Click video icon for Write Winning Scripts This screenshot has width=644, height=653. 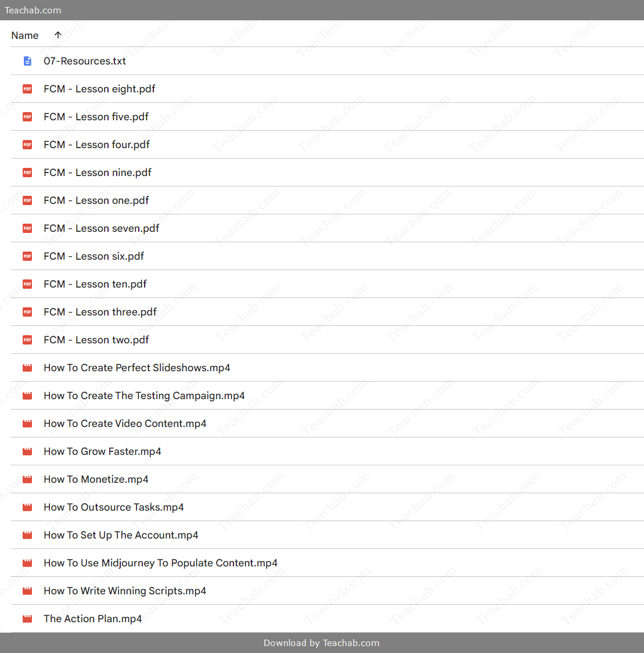point(27,591)
